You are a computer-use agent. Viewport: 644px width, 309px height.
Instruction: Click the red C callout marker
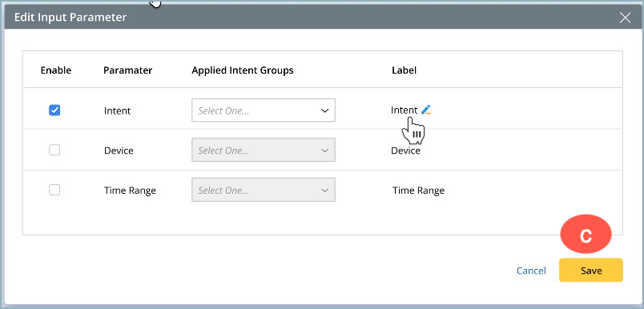tap(586, 235)
